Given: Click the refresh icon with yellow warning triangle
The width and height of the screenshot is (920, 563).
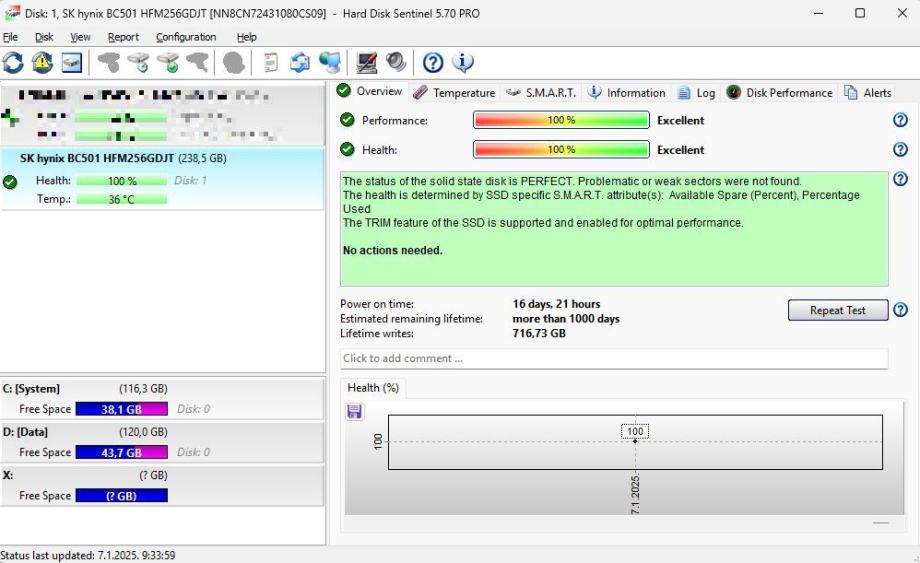Looking at the screenshot, I should pos(42,62).
